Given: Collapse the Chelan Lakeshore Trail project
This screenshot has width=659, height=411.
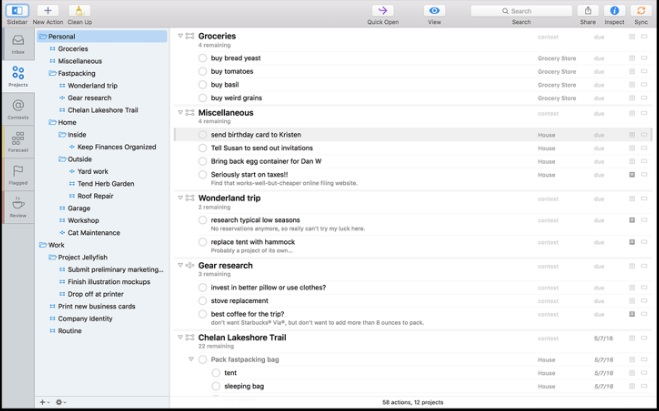Looking at the screenshot, I should [180, 337].
